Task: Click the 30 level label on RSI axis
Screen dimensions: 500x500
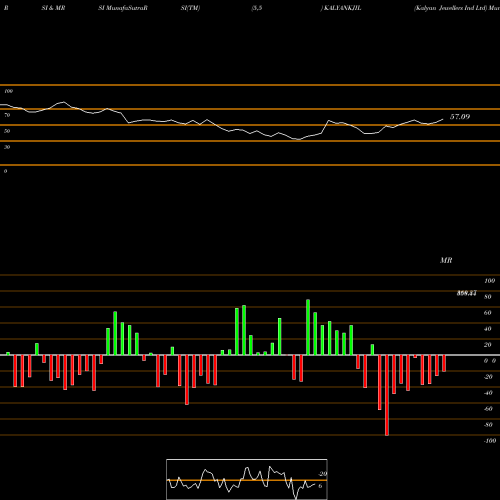Action: [7, 147]
